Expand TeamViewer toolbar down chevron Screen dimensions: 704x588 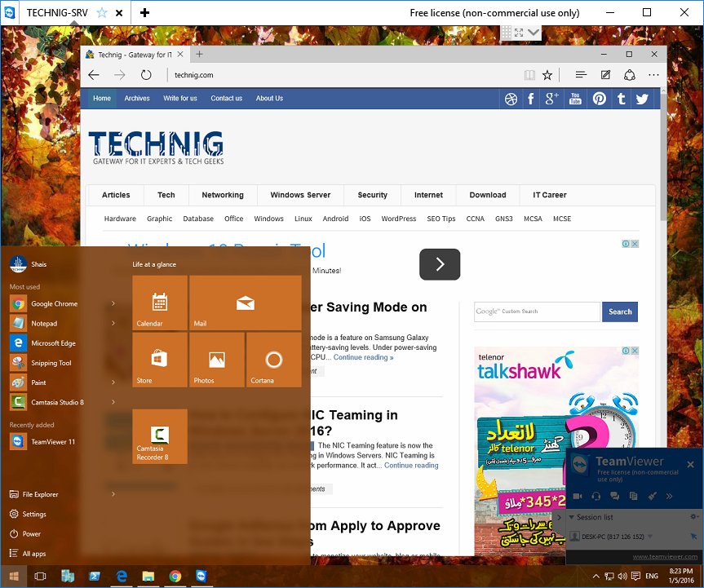[534, 33]
